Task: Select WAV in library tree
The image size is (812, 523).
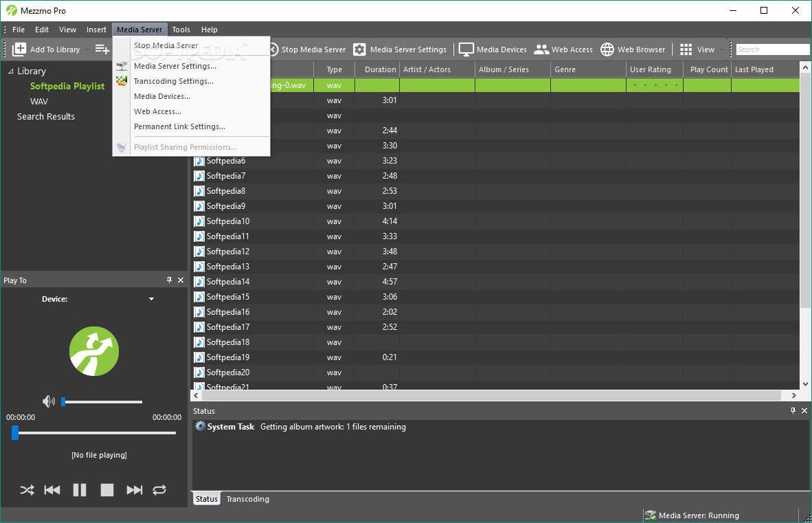Action: point(39,102)
